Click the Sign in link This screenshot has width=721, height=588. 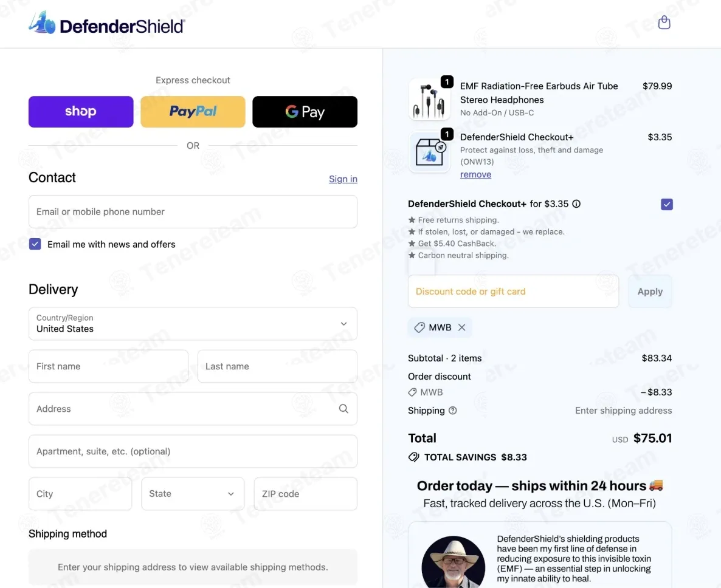(343, 179)
